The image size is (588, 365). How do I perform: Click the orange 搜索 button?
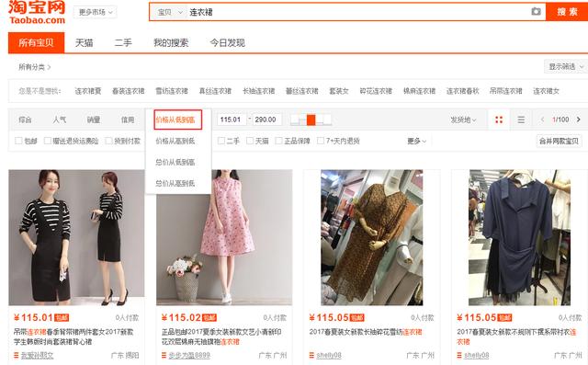tap(567, 12)
